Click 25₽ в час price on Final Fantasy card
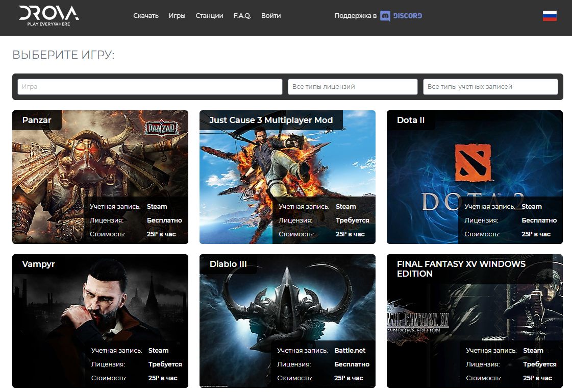This screenshot has width=572, height=392. (x=537, y=378)
